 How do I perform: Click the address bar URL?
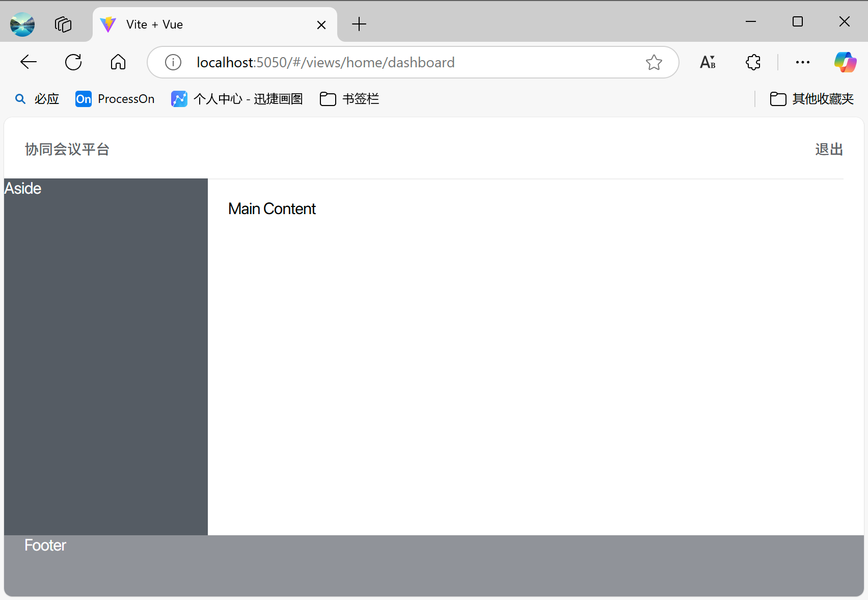(x=325, y=62)
